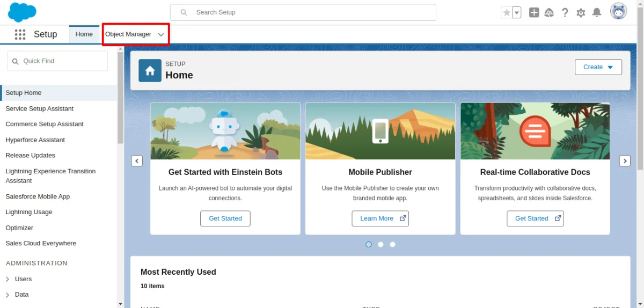The width and height of the screenshot is (644, 308).
Task: Open the user profile avatar
Action: [618, 11]
